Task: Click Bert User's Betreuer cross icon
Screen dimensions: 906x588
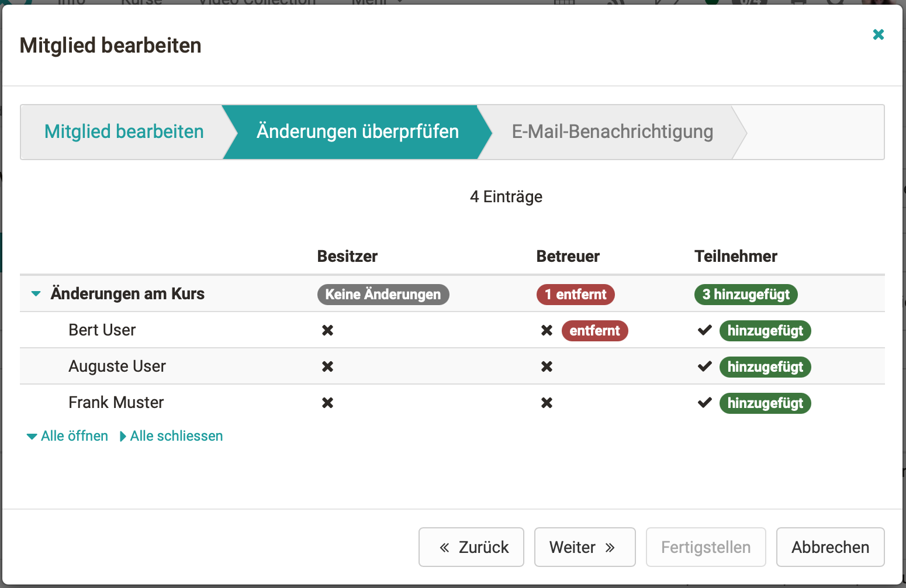Action: pyautogui.click(x=547, y=330)
